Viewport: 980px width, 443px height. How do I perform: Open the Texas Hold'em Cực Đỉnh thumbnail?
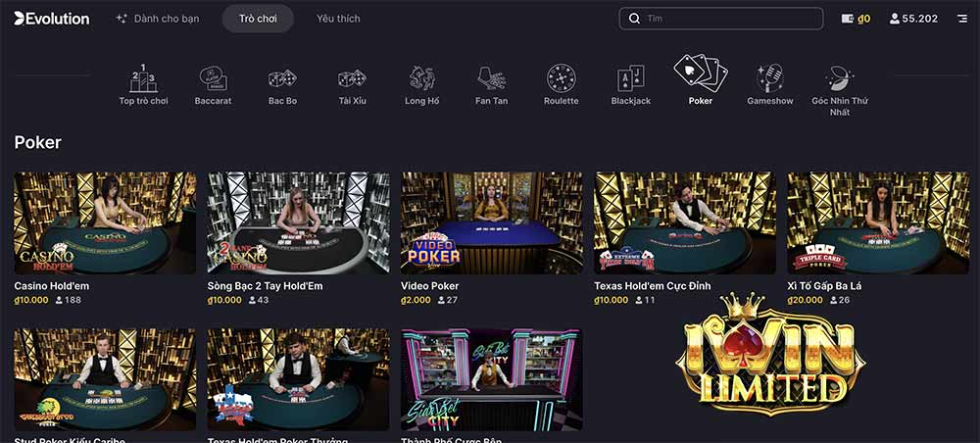click(x=685, y=223)
